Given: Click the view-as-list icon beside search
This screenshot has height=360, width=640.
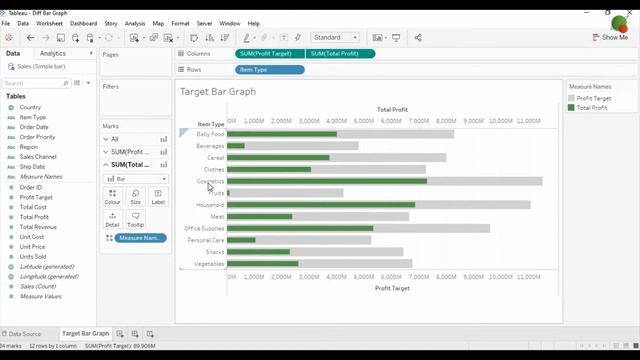Looking at the screenshot, I should click(x=77, y=83).
